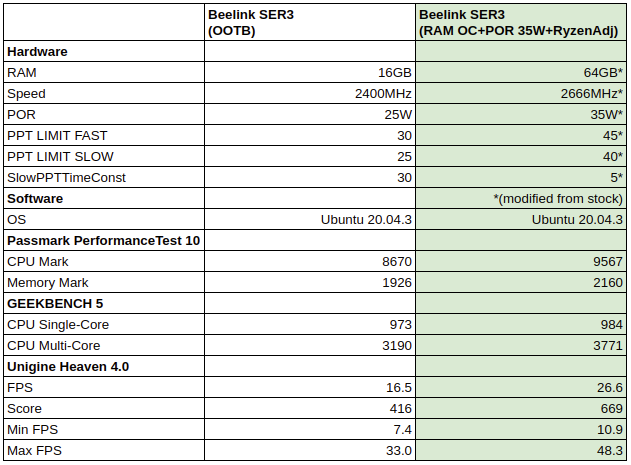Select the '16GB' cell
This screenshot has height=465, width=631.
[x=310, y=72]
